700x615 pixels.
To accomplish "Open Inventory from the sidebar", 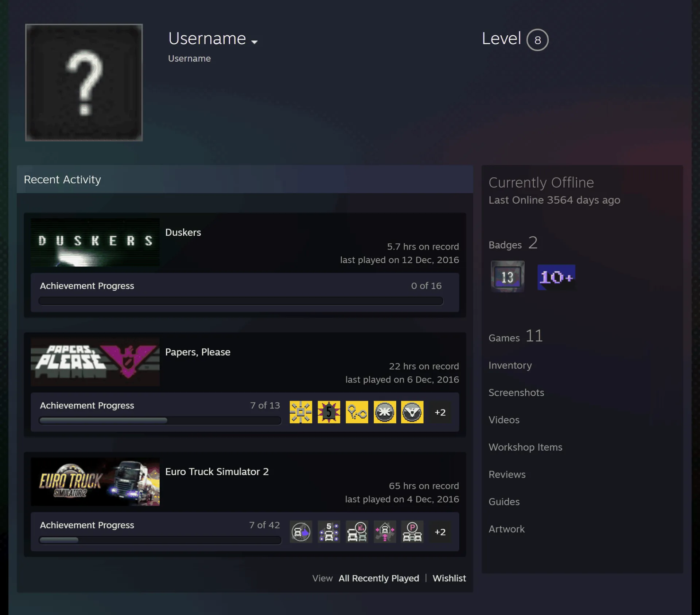I will pos(510,365).
